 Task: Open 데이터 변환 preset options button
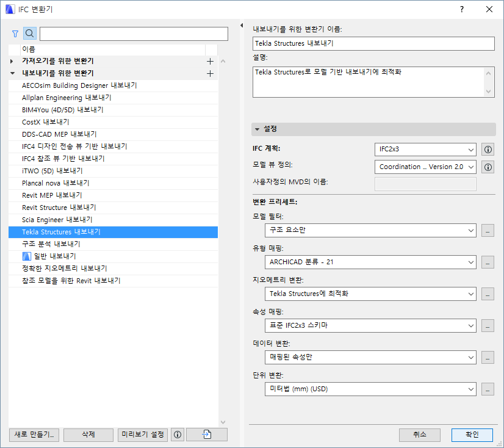point(488,357)
